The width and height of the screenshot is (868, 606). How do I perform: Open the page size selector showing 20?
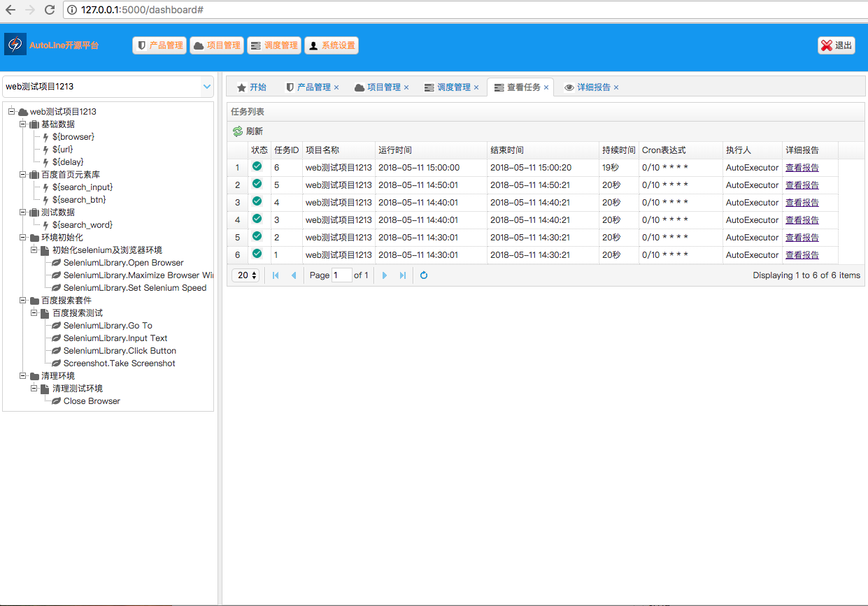[246, 275]
